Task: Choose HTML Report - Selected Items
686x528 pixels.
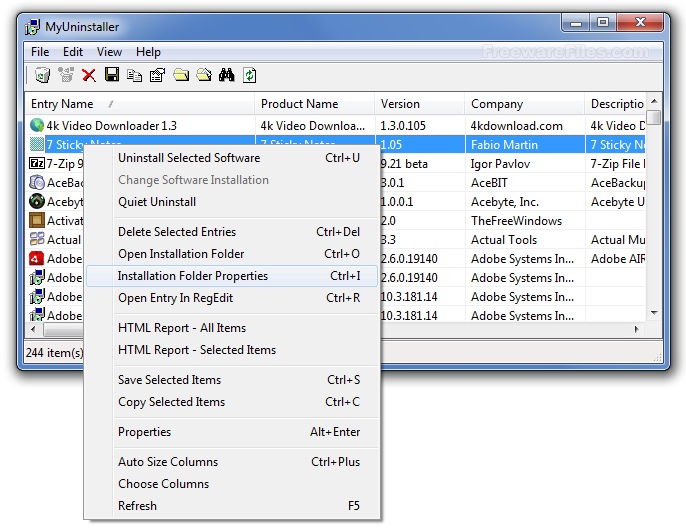Action: tap(232, 350)
